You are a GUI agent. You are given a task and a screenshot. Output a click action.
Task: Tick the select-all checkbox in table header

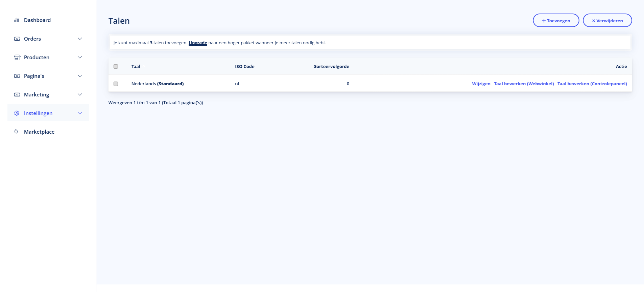tap(116, 67)
